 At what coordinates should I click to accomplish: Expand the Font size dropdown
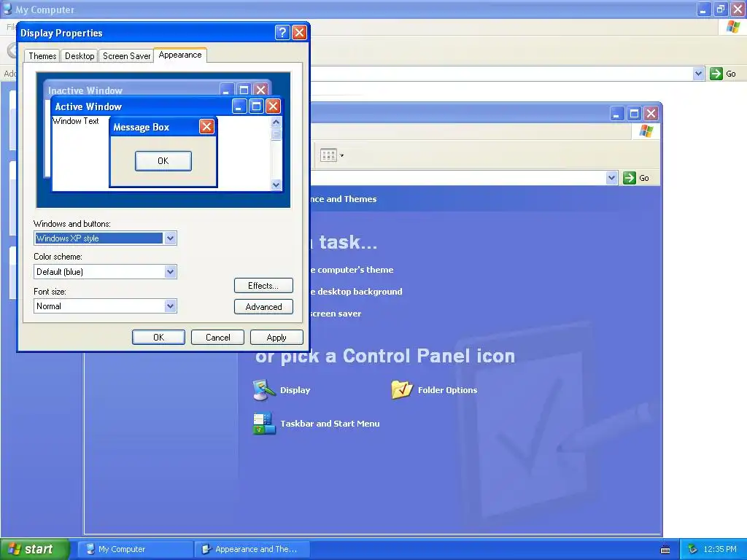pos(170,306)
